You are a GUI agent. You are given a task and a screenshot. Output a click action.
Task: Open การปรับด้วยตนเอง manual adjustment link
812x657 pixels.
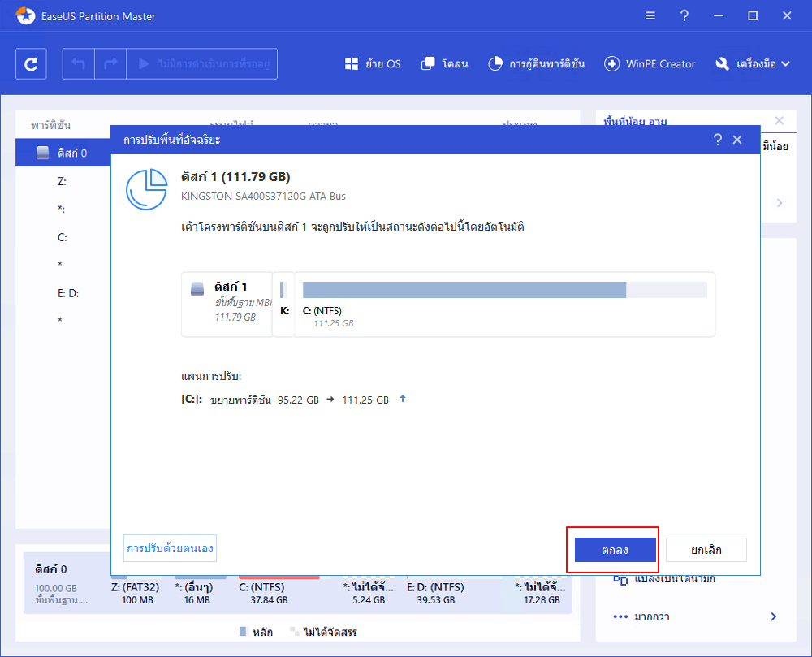point(171,548)
